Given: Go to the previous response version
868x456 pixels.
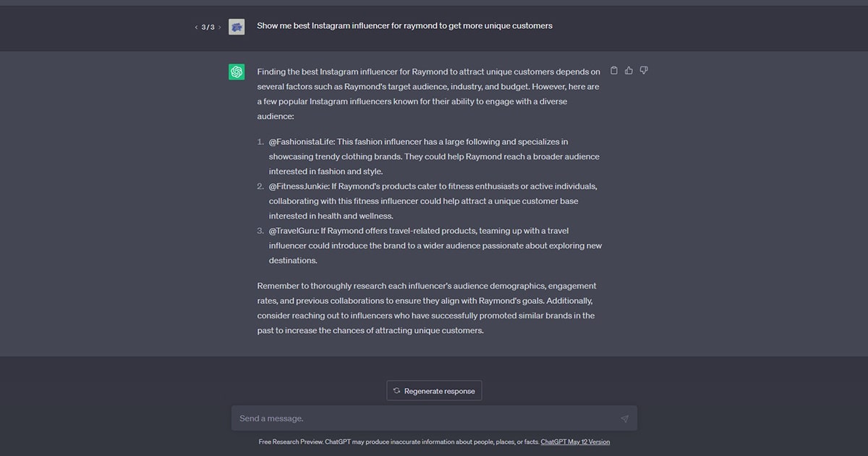Looking at the screenshot, I should (196, 28).
